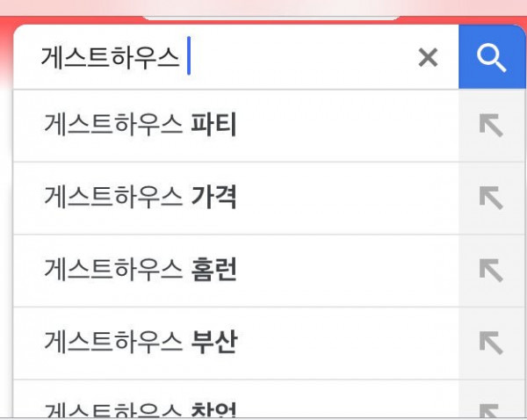Fill search with 파티 suggestion arrow
Viewport: 527px width, 420px height.
click(x=491, y=126)
